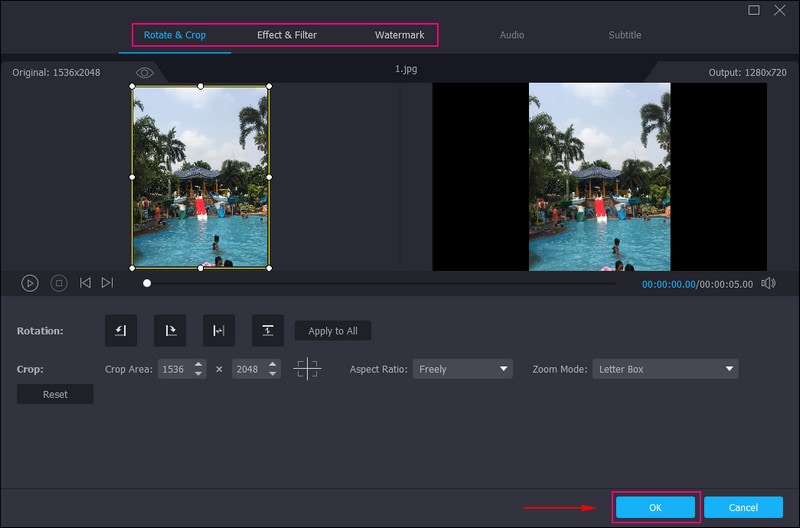Flip the image vertically

(x=268, y=331)
